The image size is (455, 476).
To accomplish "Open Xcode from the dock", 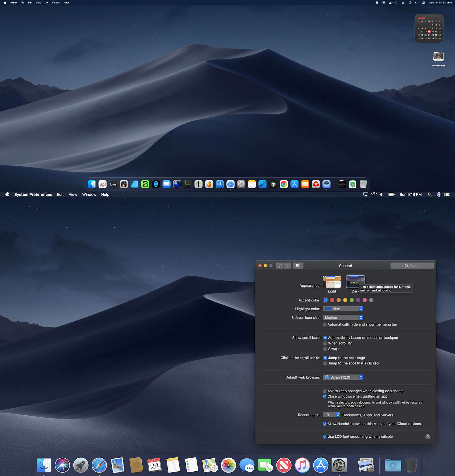I will point(262,184).
